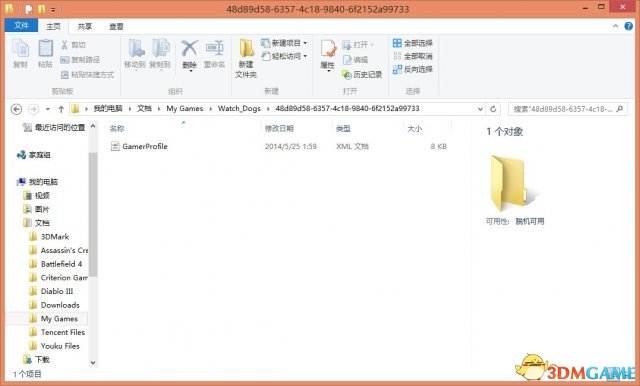640x386 pixels.
Task: Open the Help question mark icon
Action: point(629,26)
